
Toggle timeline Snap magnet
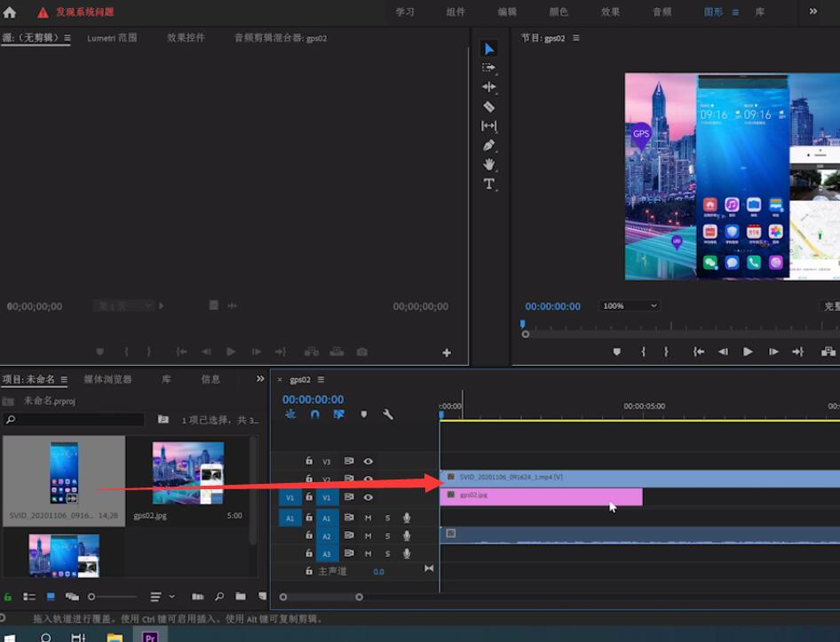(315, 415)
